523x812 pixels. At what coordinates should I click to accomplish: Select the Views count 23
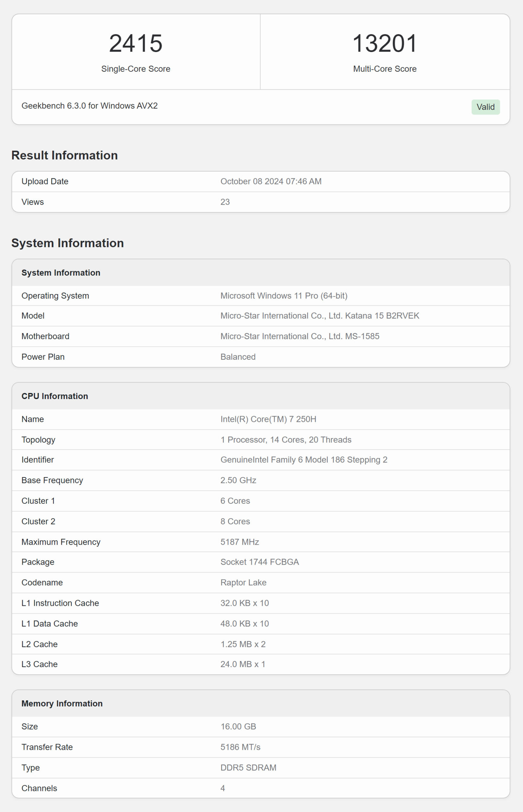225,202
